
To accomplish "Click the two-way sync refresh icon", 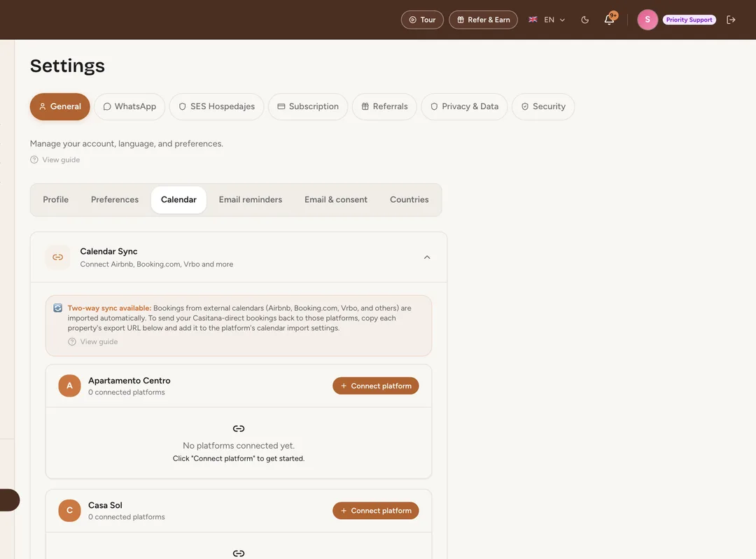I will pyautogui.click(x=58, y=308).
